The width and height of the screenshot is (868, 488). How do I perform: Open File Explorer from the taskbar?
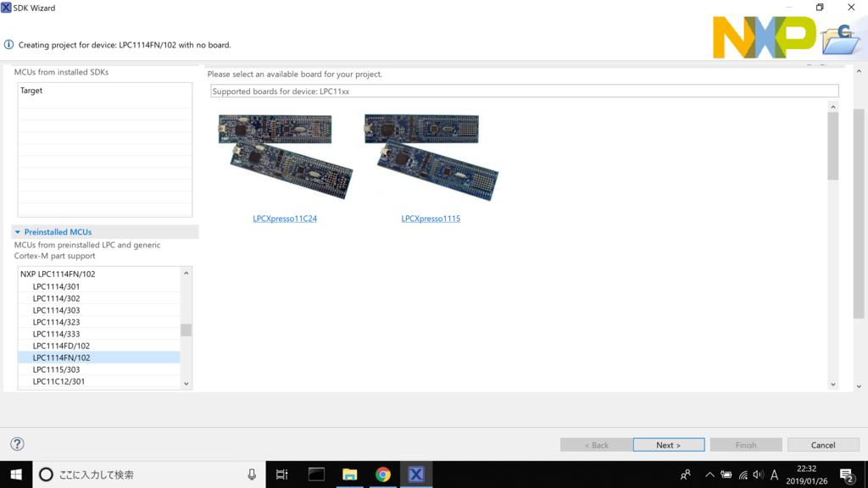click(x=349, y=474)
